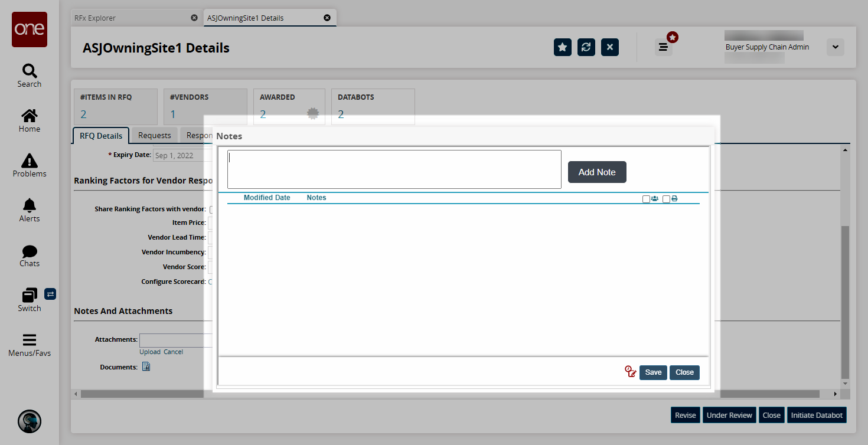Click the horizontal scrollbar of RFQ details
868x445 pixels.
[x=450, y=394]
